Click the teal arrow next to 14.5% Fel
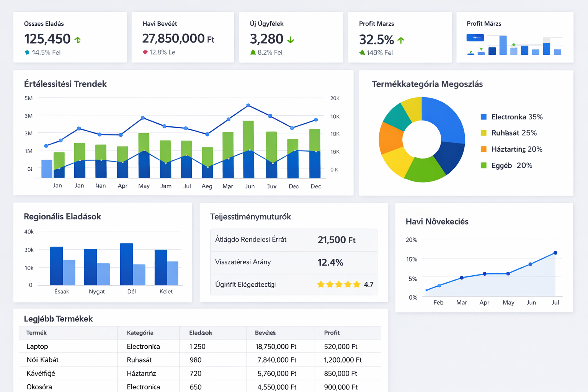The image size is (588, 392). pyautogui.click(x=27, y=52)
